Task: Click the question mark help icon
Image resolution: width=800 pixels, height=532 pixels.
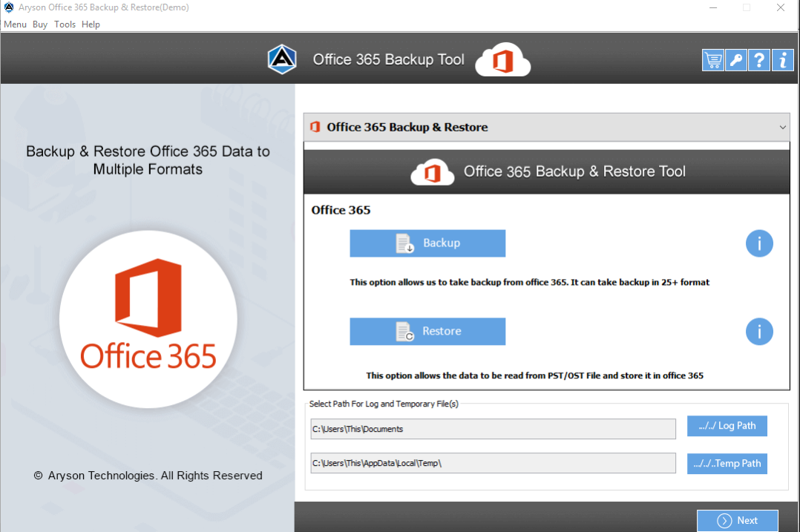Action: point(759,60)
